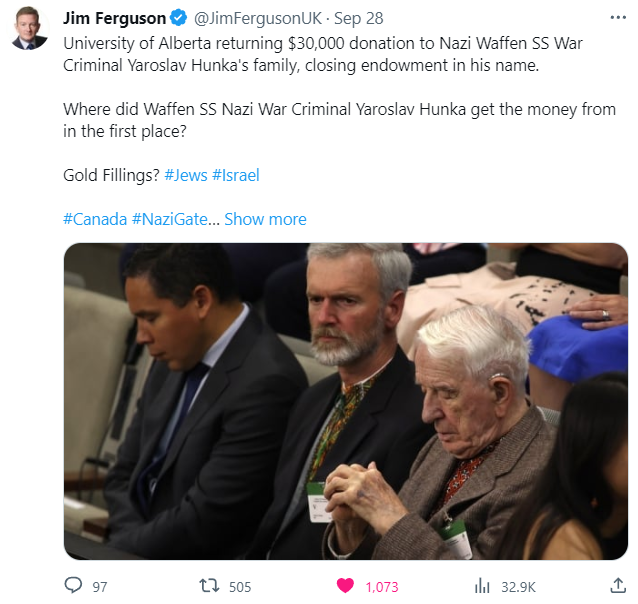Viewport: 638px width, 604px height.
Task: Click the reply speech bubble icon
Action: coord(73,585)
